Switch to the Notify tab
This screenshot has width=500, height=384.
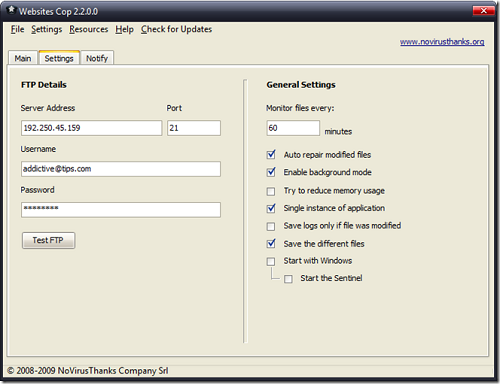pyautogui.click(x=97, y=58)
